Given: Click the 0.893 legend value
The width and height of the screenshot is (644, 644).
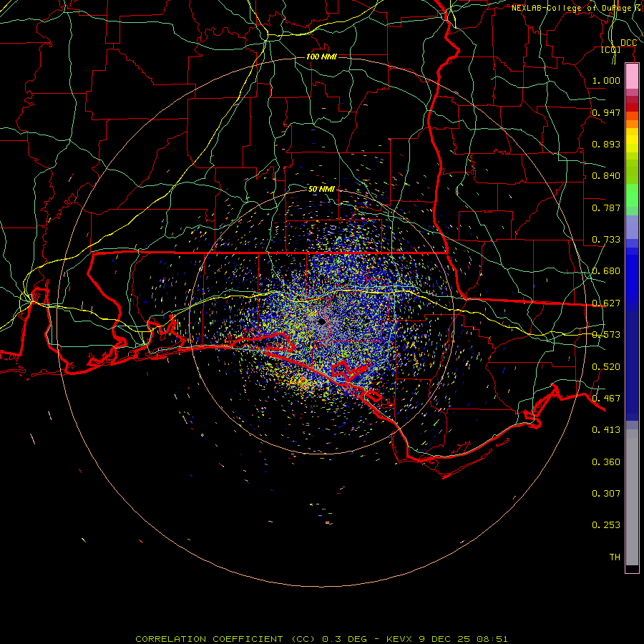Looking at the screenshot, I should click(x=606, y=144).
